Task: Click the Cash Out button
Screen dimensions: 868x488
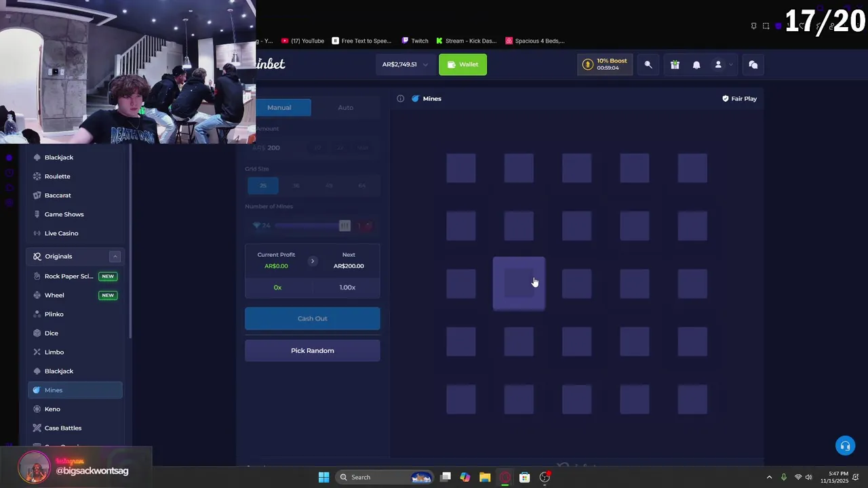Action: [313, 319]
